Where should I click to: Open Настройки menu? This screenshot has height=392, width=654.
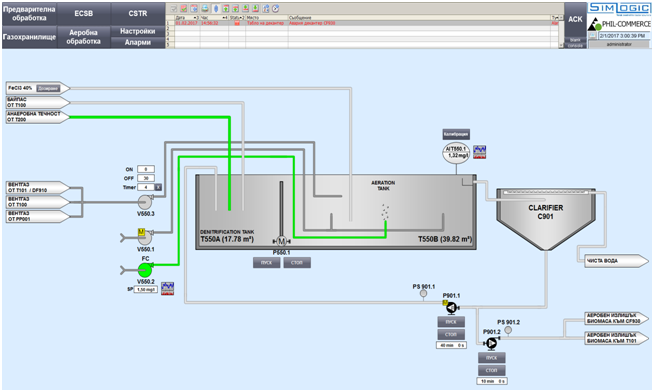138,31
